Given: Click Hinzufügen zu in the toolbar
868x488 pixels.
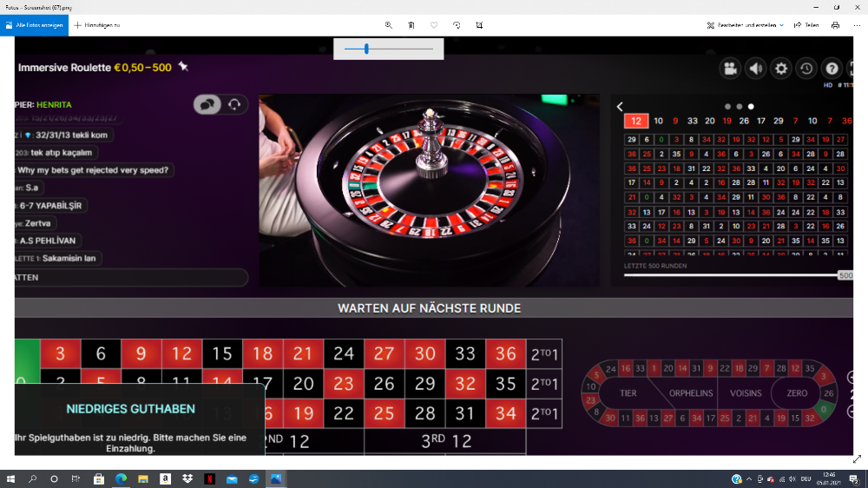Looking at the screenshot, I should 97,25.
